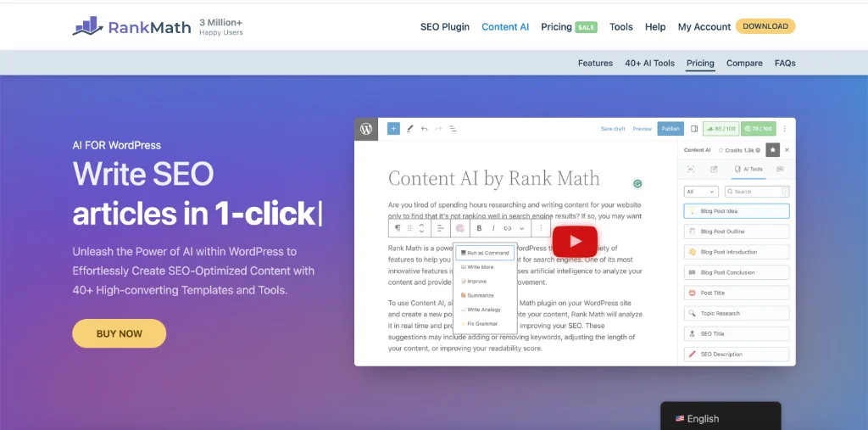Click the redo arrow icon
868x430 pixels.
point(438,129)
